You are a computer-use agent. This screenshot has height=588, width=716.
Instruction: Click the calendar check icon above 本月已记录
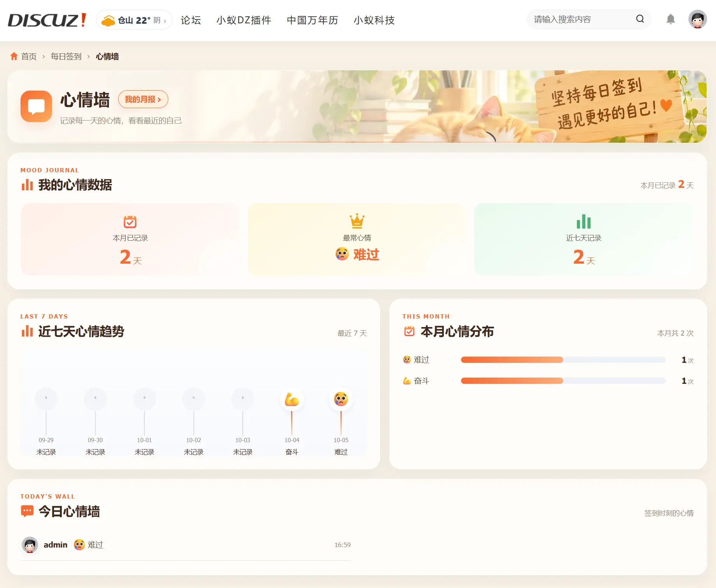[130, 222]
